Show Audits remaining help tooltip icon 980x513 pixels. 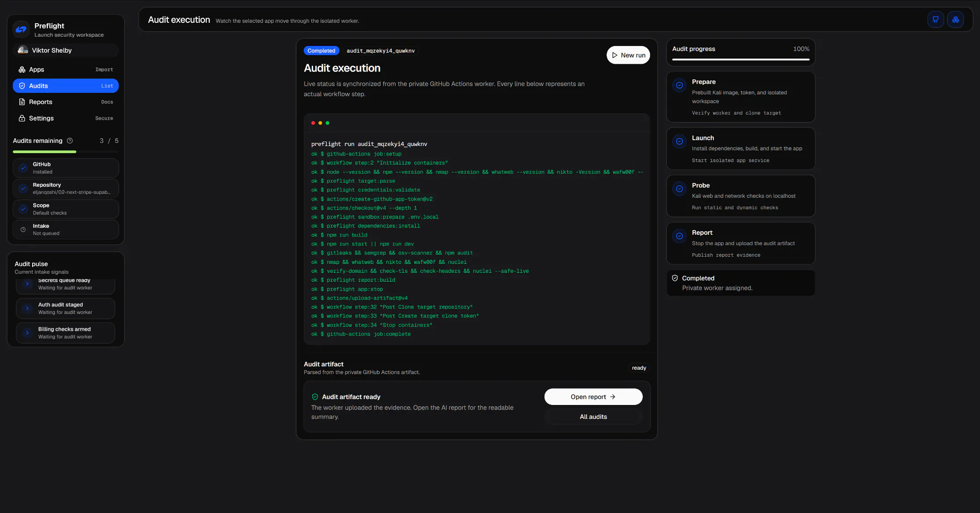click(x=70, y=141)
